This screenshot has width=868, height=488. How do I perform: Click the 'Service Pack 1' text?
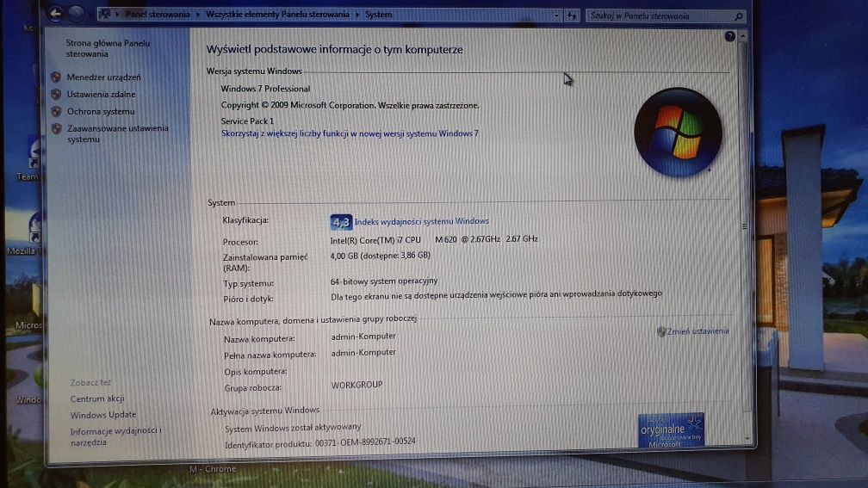tap(247, 120)
